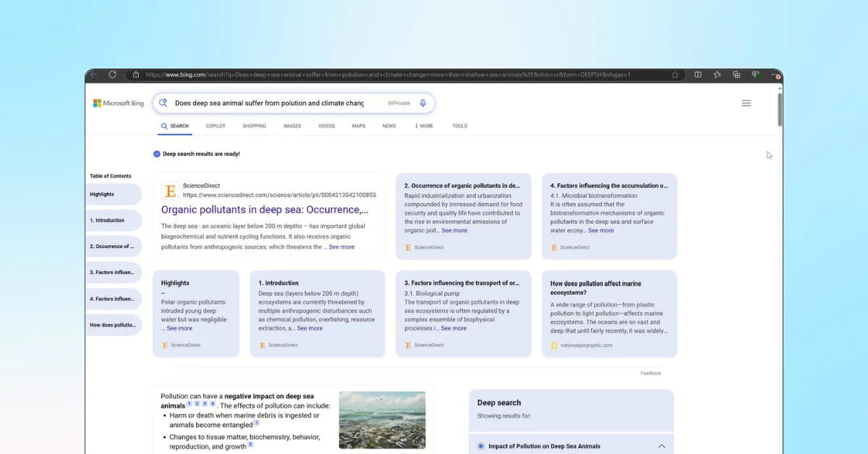Image resolution: width=868 pixels, height=454 pixels.
Task: Click See more in main ScienceDirect result
Action: [x=341, y=247]
